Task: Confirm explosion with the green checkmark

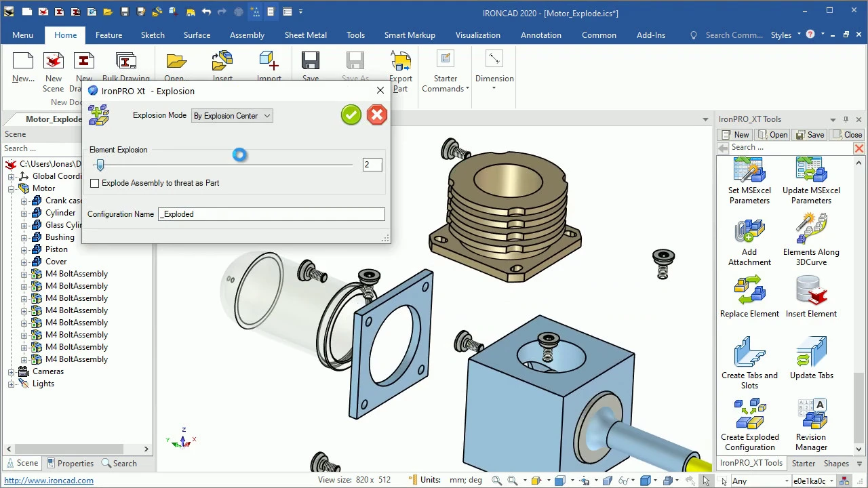Action: tap(351, 115)
